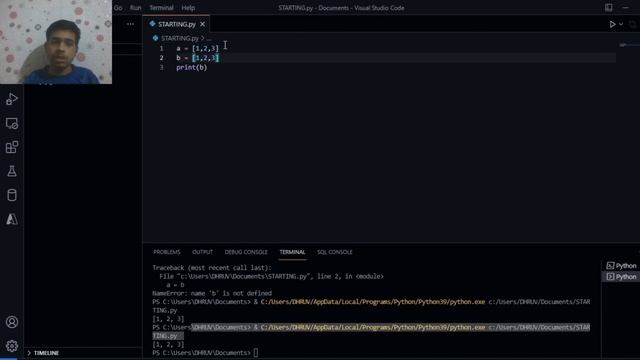Select the STARTING.py editor tab
This screenshot has height=360, width=640.
point(176,24)
